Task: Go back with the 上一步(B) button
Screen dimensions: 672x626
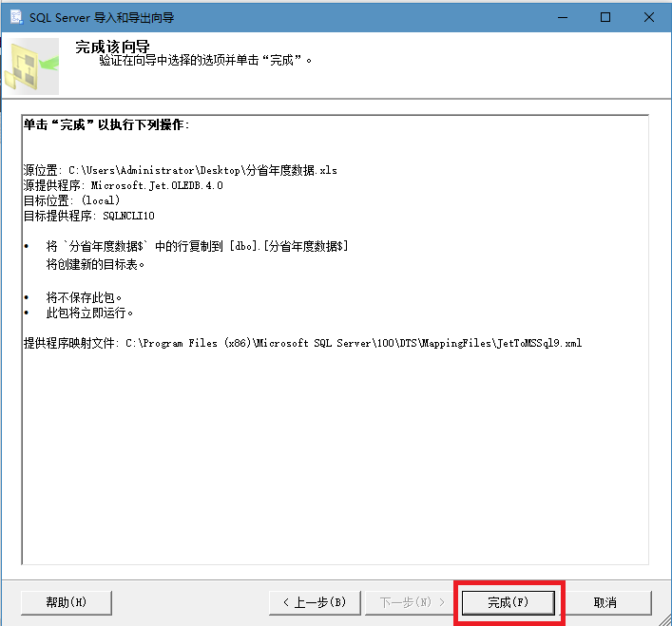Action: [315, 603]
